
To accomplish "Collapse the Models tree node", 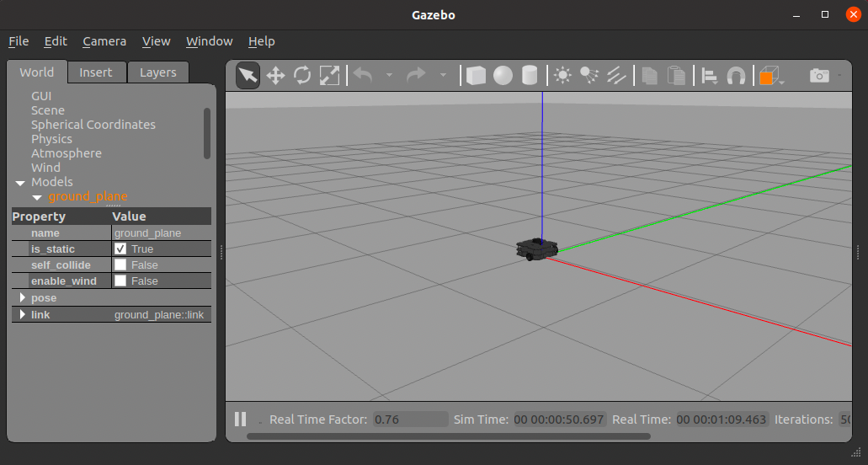I will (20, 183).
